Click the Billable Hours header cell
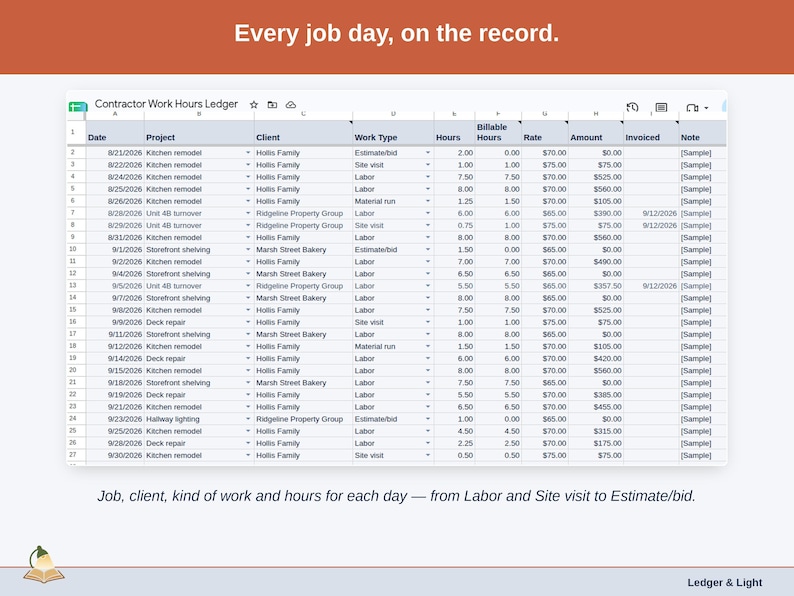Viewport: 794px width, 596px height. click(498, 133)
